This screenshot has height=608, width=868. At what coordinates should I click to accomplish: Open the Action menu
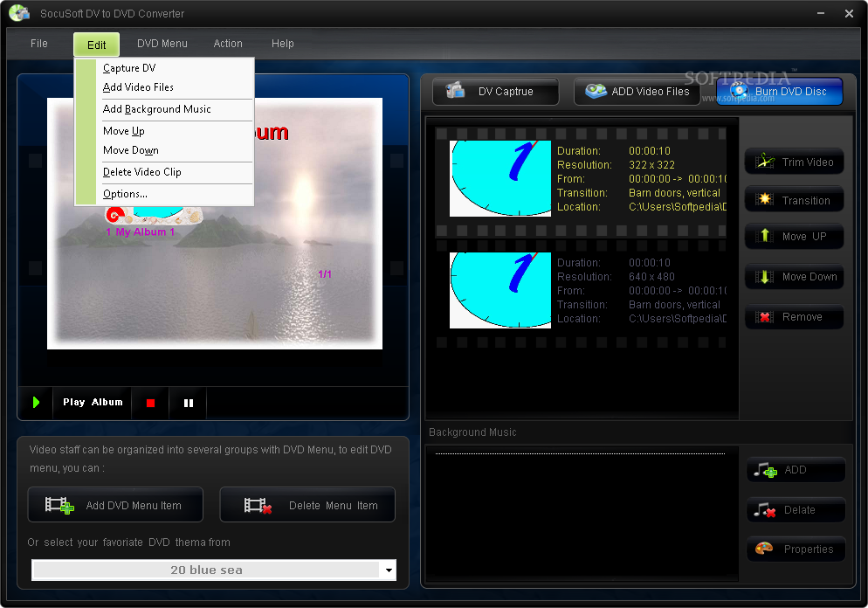[228, 43]
